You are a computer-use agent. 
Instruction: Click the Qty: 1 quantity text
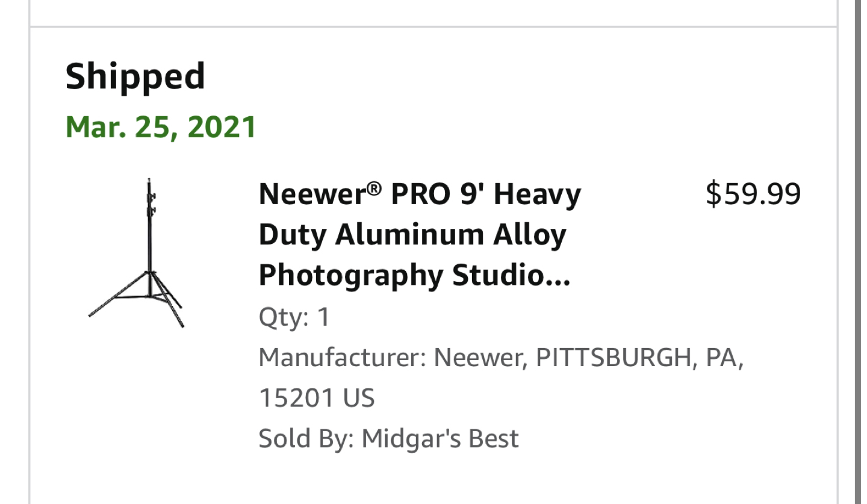click(x=294, y=317)
